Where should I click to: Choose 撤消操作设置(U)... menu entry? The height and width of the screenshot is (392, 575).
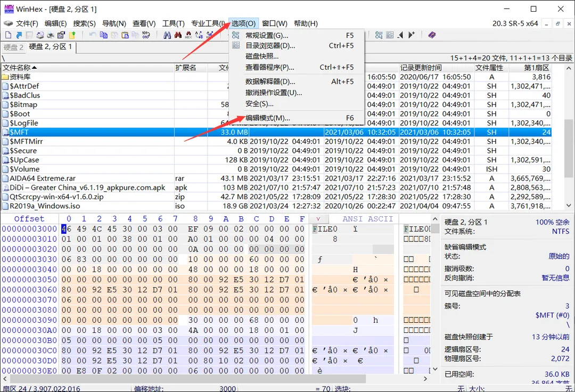297,93
